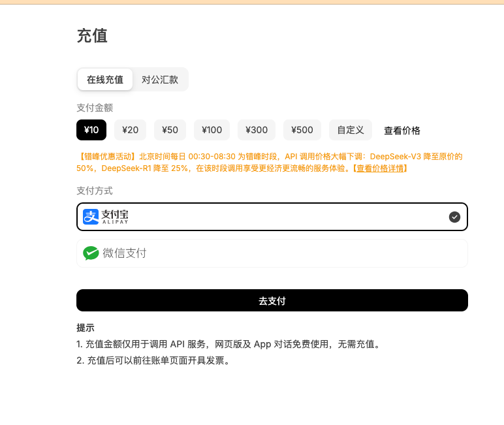
Task: Choose the ¥100 amount option
Action: [212, 130]
